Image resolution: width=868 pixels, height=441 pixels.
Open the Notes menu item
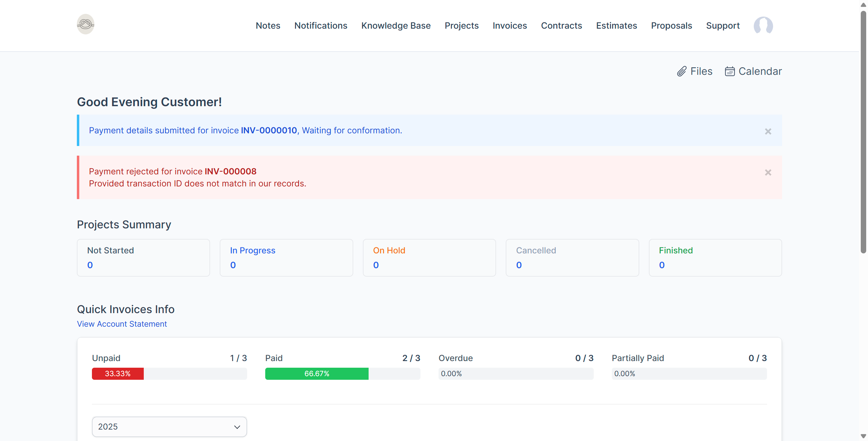(x=268, y=26)
